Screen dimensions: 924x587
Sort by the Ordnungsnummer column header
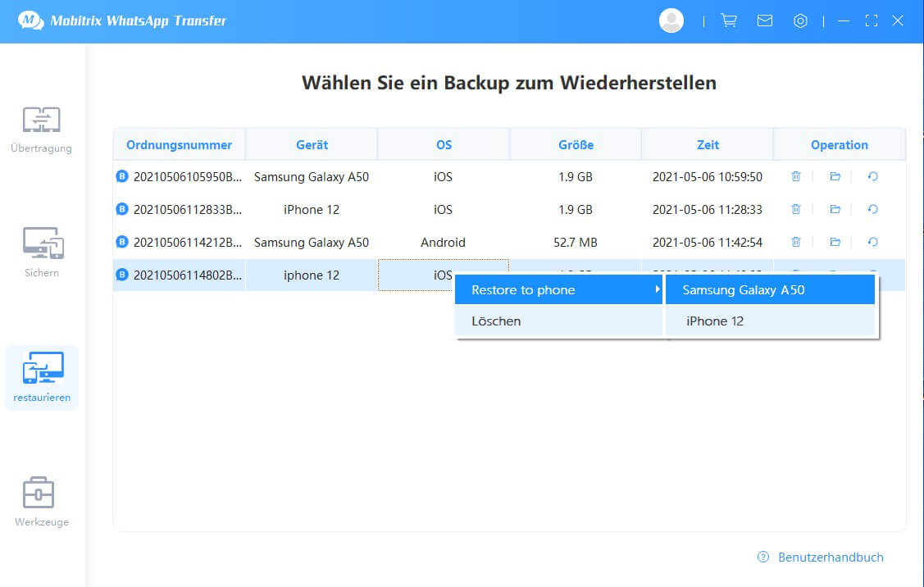tap(179, 144)
